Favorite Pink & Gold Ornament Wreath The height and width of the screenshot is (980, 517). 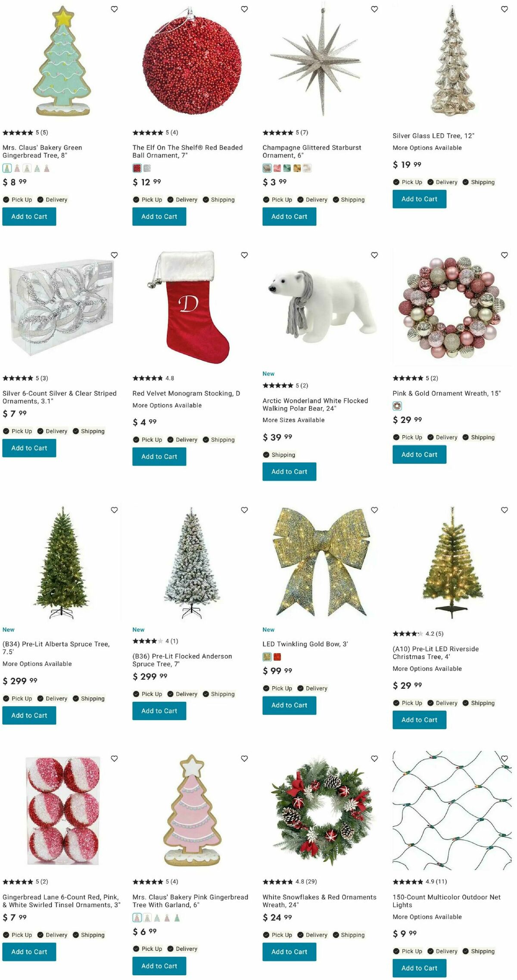[505, 255]
